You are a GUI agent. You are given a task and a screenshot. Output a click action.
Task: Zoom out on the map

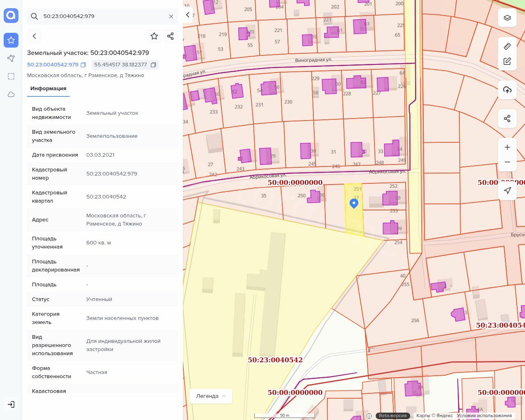[x=507, y=162]
